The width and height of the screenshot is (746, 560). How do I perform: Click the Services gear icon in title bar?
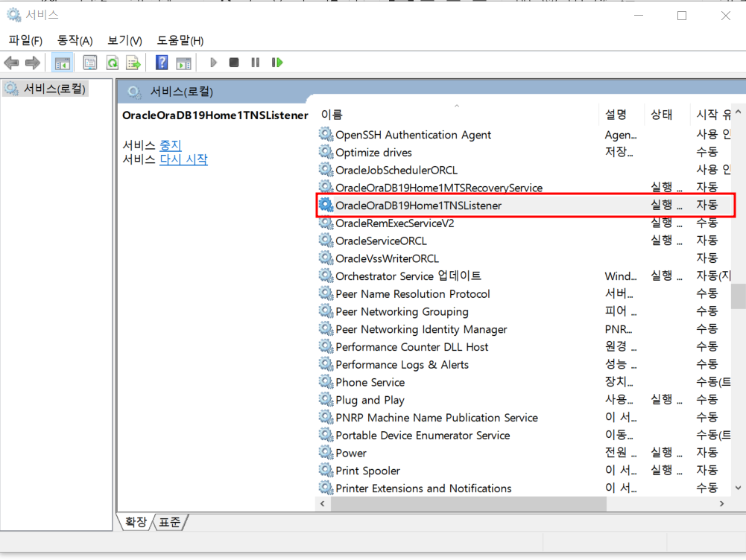pyautogui.click(x=14, y=15)
